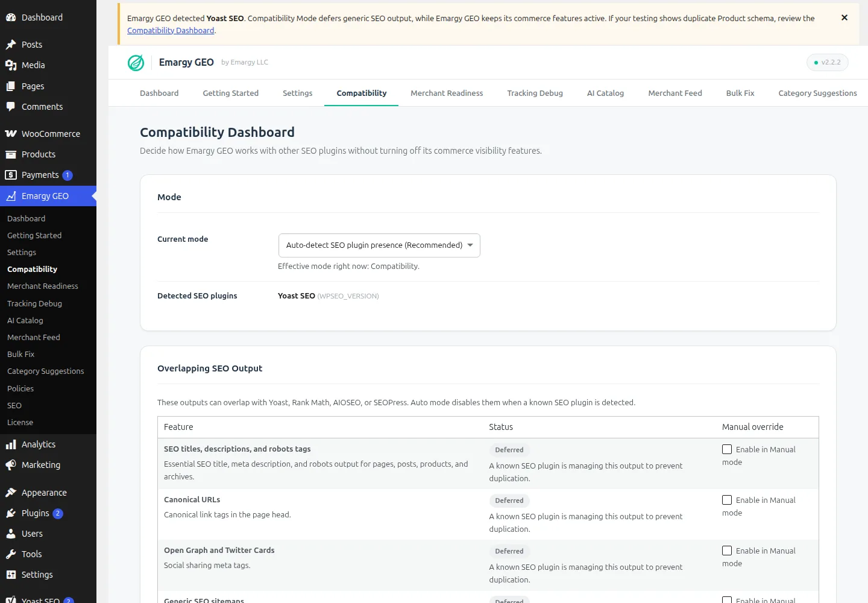Open the AI Catalog tab
This screenshot has width=868, height=603.
coord(605,93)
